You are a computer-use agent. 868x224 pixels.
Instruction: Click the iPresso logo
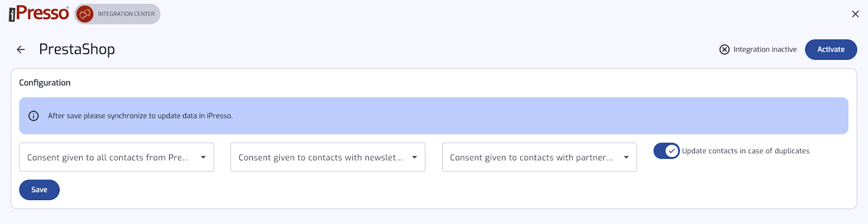39,14
